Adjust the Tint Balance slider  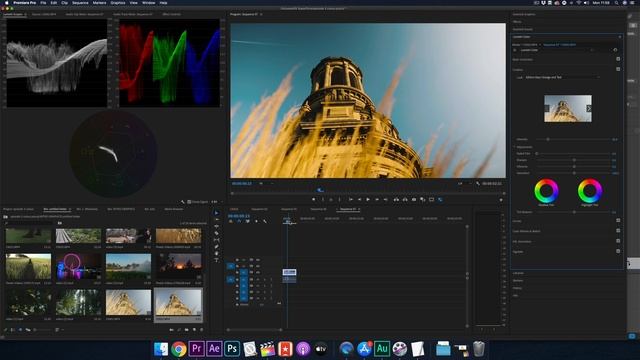pos(574,212)
